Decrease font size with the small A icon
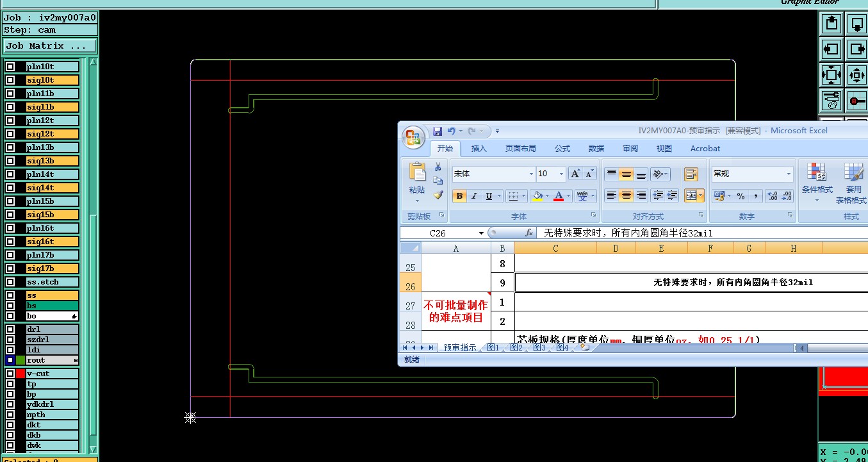Image resolution: width=868 pixels, height=462 pixels. pyautogui.click(x=590, y=174)
